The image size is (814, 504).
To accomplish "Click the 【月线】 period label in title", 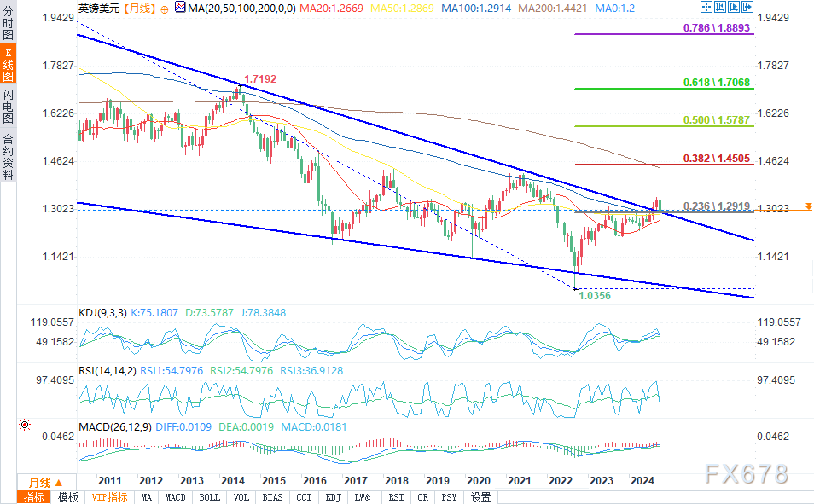I will [140, 9].
